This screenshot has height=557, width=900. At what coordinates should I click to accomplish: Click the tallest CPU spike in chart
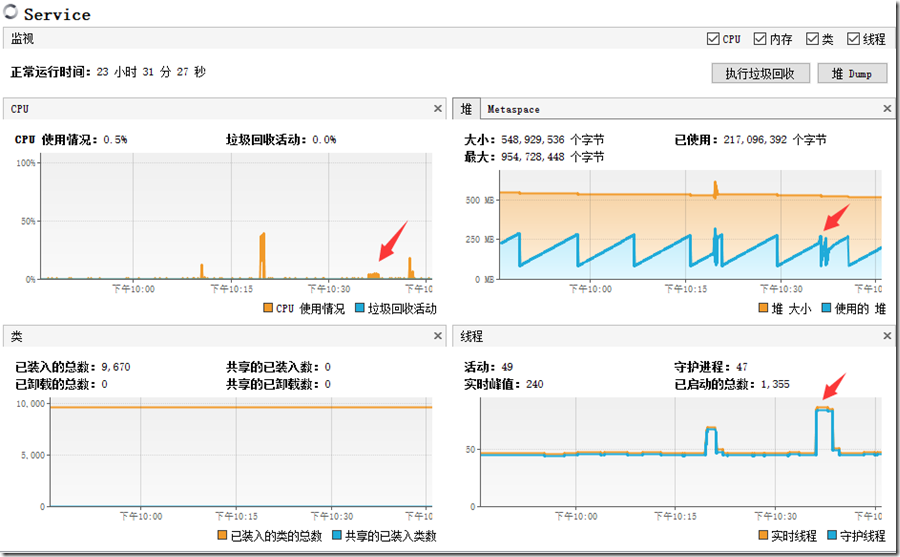pos(262,255)
